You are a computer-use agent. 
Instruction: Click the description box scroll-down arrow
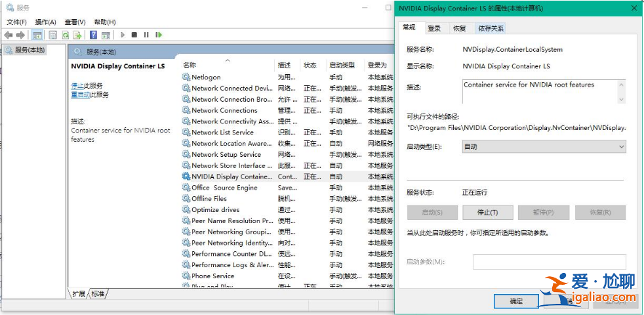point(622,99)
